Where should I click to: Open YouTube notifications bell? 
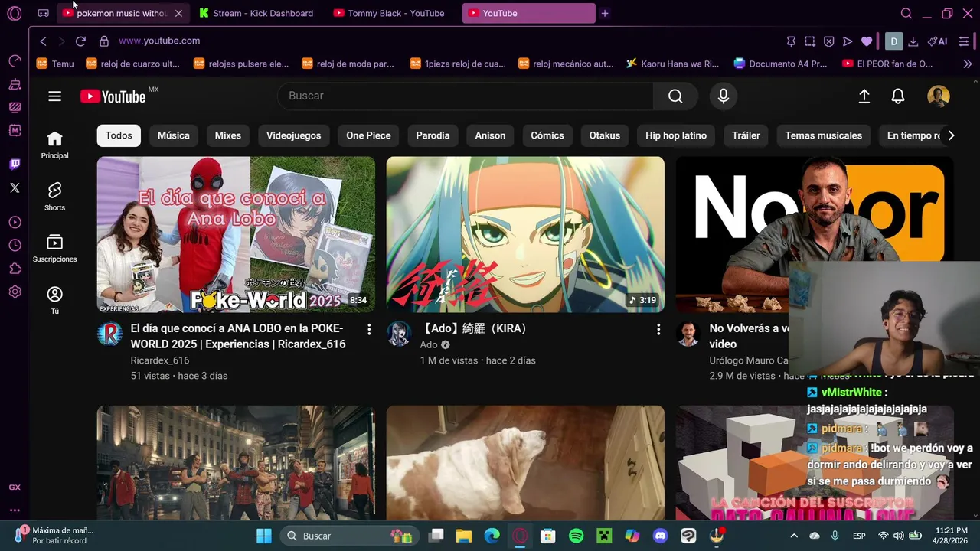898,96
